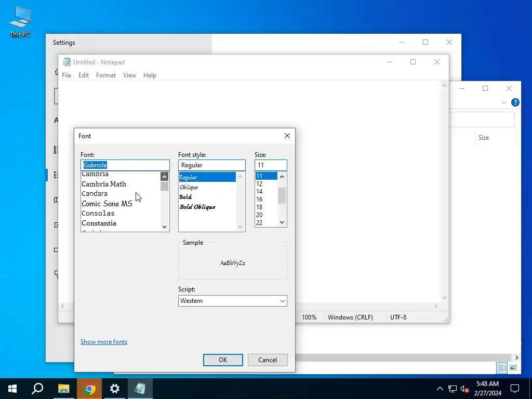The image size is (532, 399).
Task: Expand the ribbon chevron in Explorer window
Action: [504, 102]
